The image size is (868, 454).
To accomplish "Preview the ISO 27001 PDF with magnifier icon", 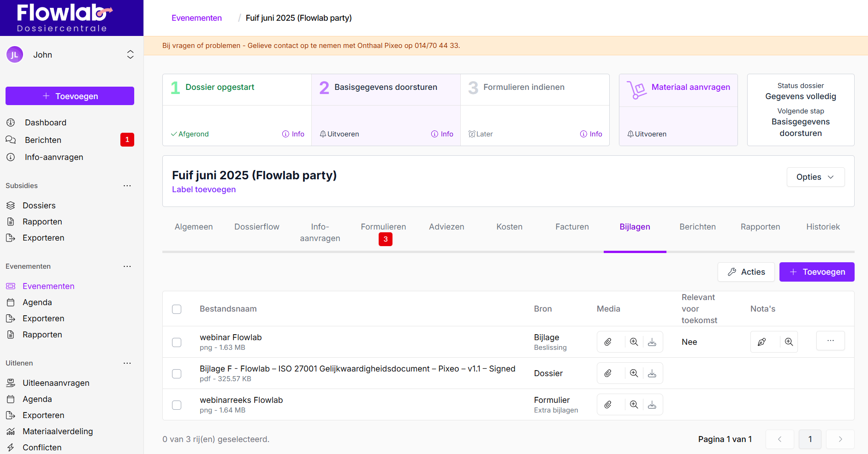I will tap(634, 373).
